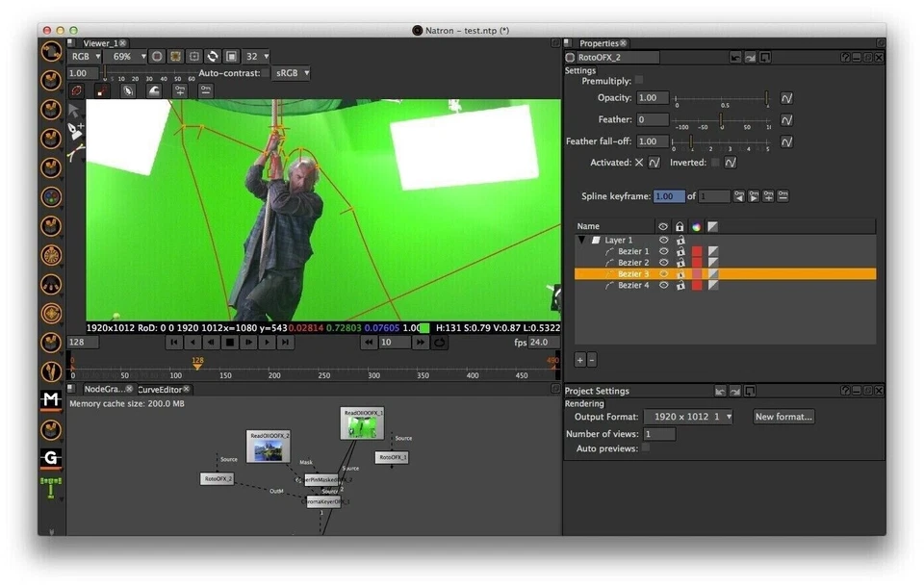Select the clip-to-project icon in viewer toolbar
Viewport: 924px width, 588px height.
[x=176, y=56]
